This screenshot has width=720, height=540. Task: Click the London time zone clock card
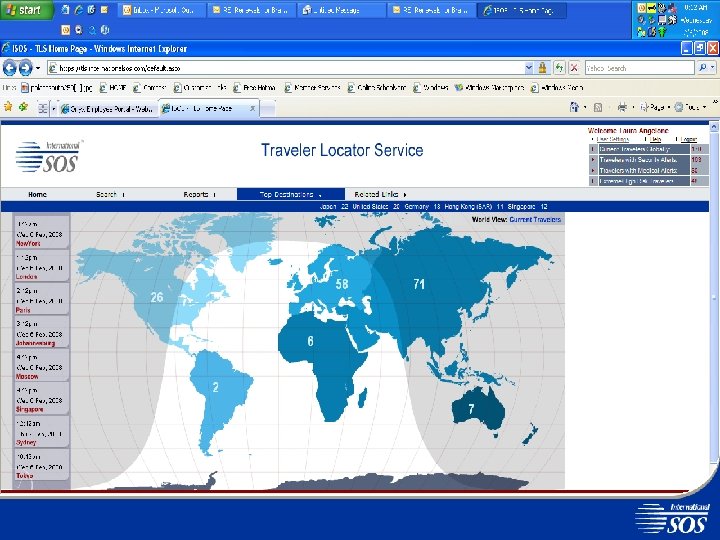point(41,266)
